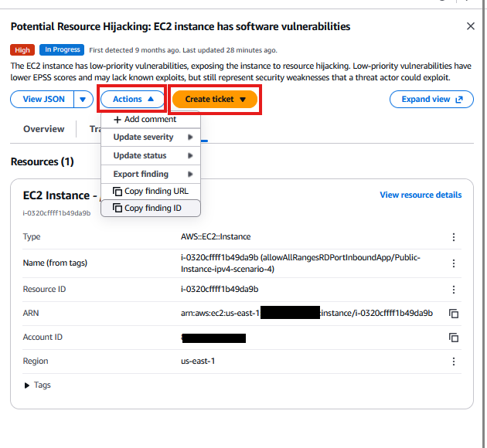Click Expand view button
Image resolution: width=487 pixels, height=448 pixels.
click(431, 100)
